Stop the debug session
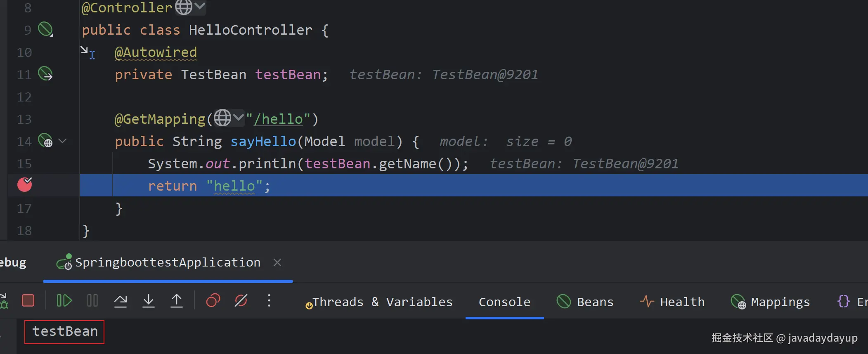The width and height of the screenshot is (868, 354). coord(28,300)
